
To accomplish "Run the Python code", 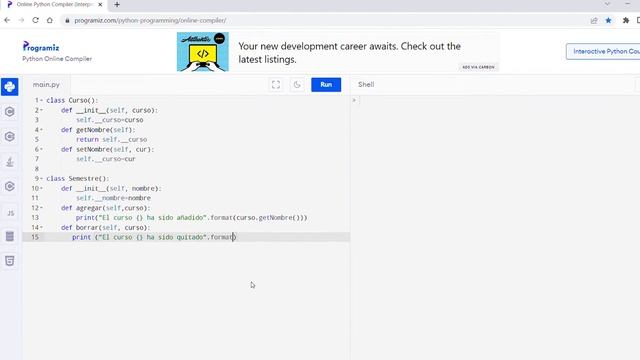I will 326,84.
